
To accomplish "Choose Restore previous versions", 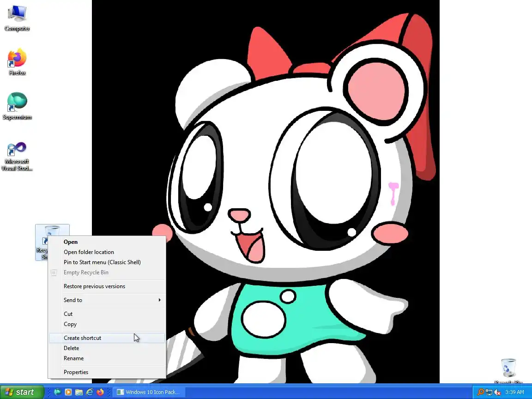I will click(x=107, y=286).
